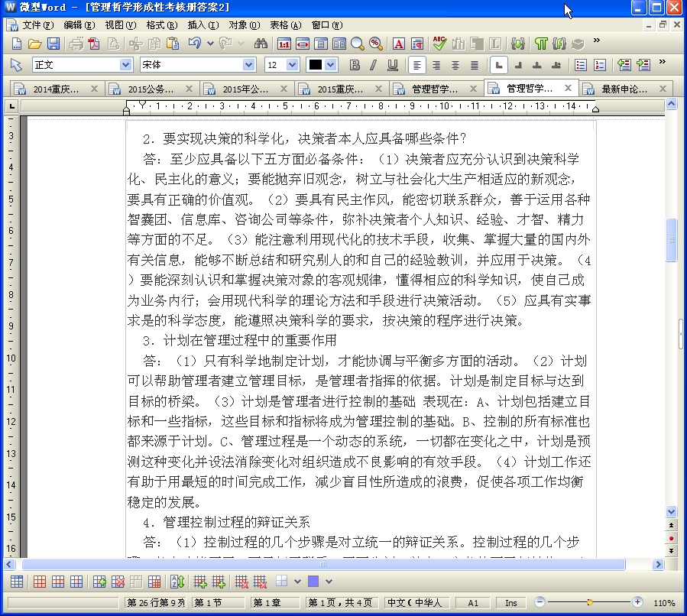Insert a numbered list
The width and height of the screenshot is (687, 616).
click(x=600, y=65)
